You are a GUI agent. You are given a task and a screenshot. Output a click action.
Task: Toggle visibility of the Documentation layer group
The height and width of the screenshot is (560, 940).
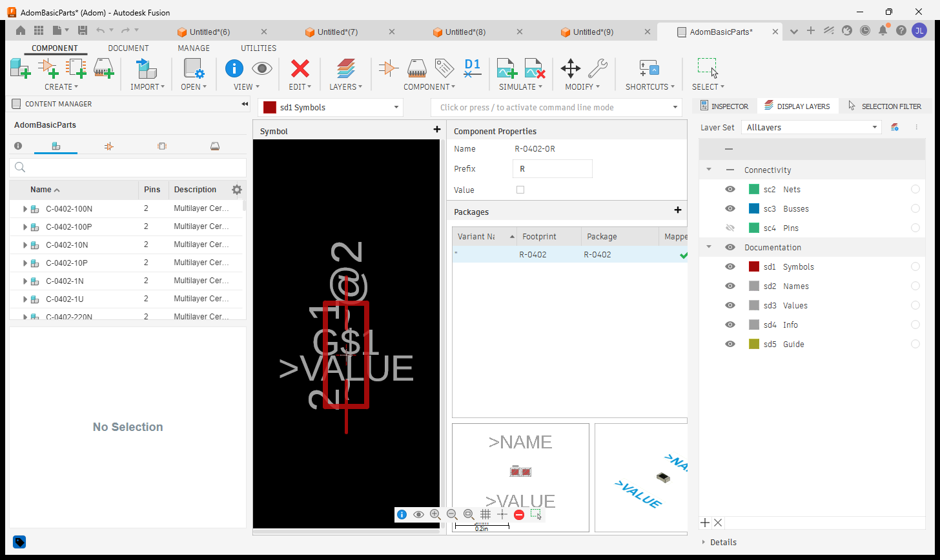pyautogui.click(x=730, y=247)
